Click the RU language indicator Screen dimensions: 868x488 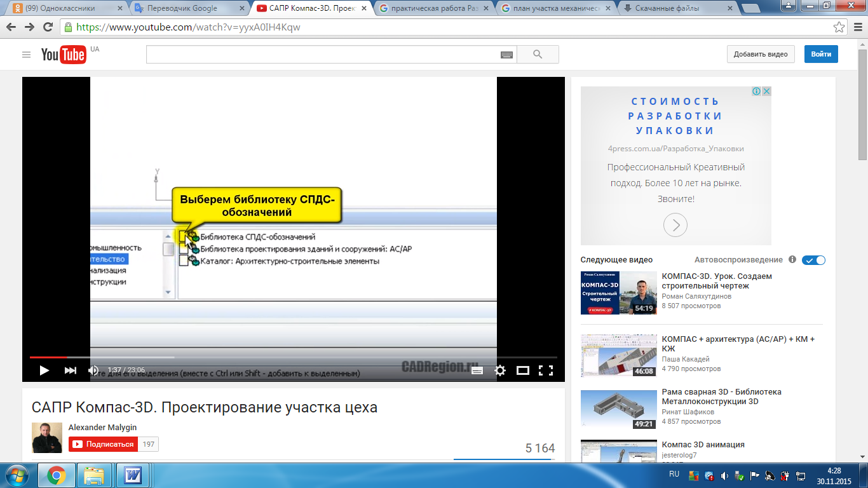pyautogui.click(x=674, y=474)
